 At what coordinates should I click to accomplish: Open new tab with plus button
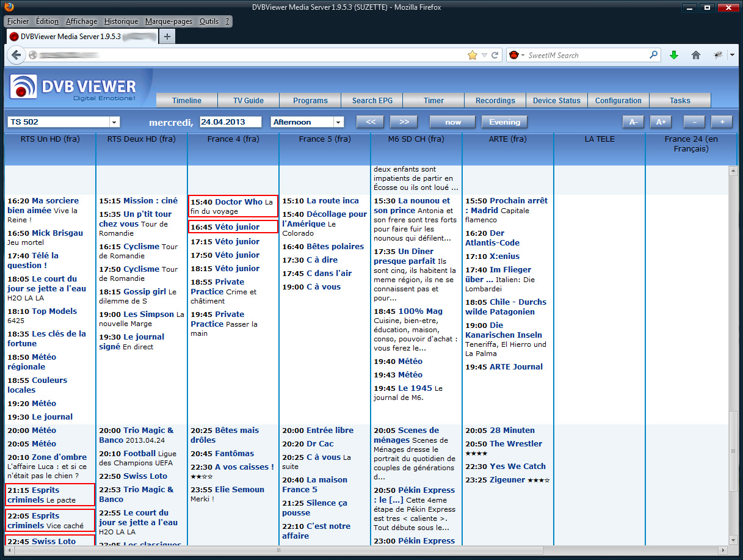click(x=167, y=37)
